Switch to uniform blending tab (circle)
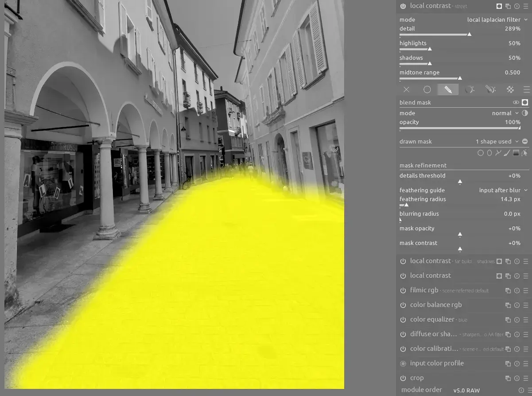532x396 pixels. tap(427, 89)
